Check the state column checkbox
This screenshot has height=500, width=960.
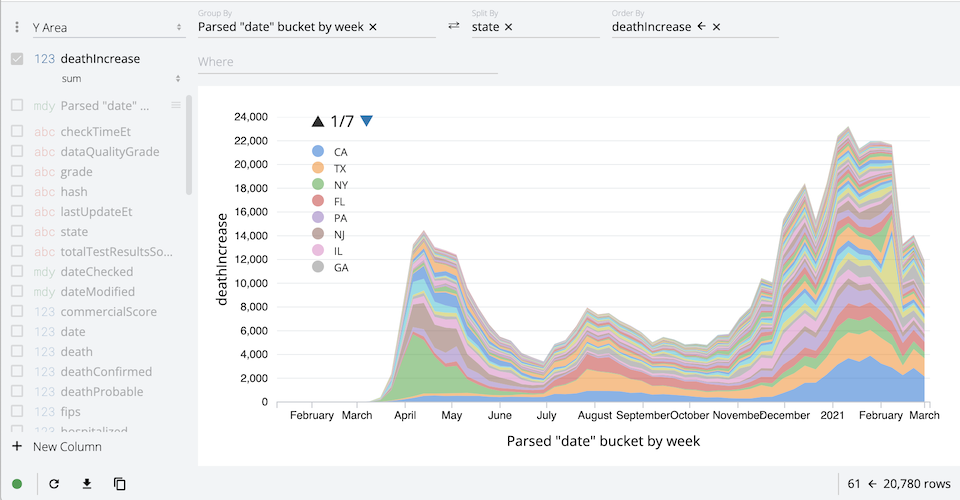click(17, 231)
